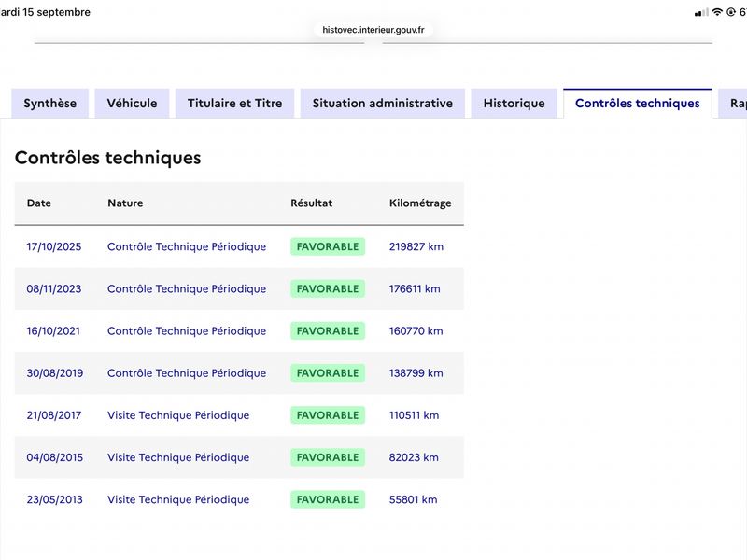Tap the cellular signal bars icon
The image size is (747, 560).
point(701,13)
